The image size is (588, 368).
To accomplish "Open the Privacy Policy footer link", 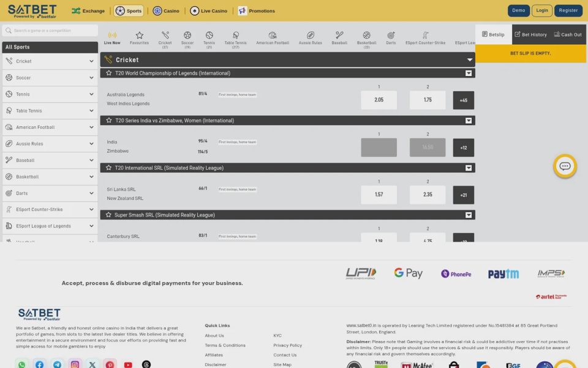I will [x=288, y=345].
